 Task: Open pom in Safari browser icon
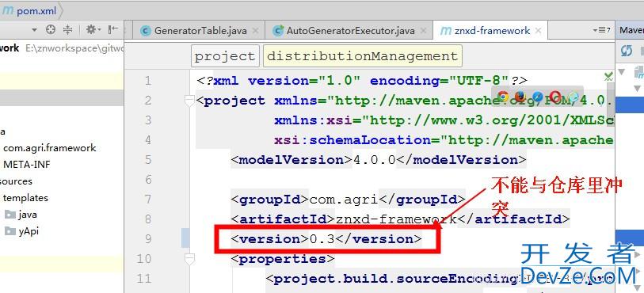[x=538, y=97]
